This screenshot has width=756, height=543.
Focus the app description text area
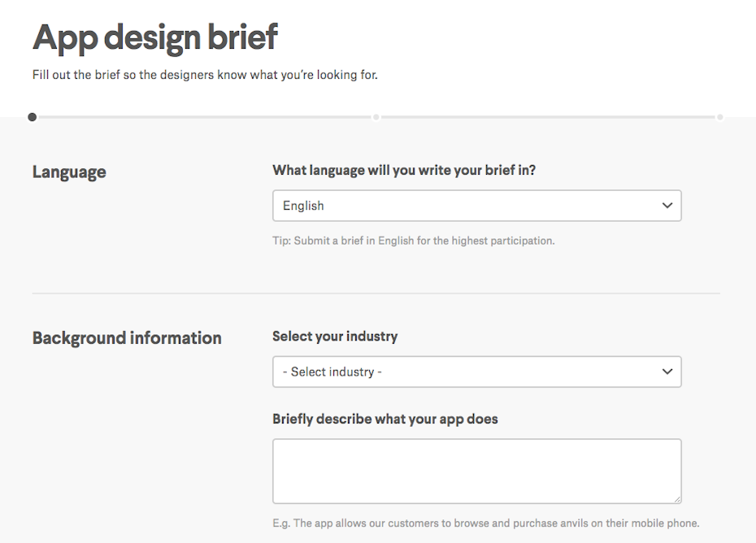pos(476,471)
